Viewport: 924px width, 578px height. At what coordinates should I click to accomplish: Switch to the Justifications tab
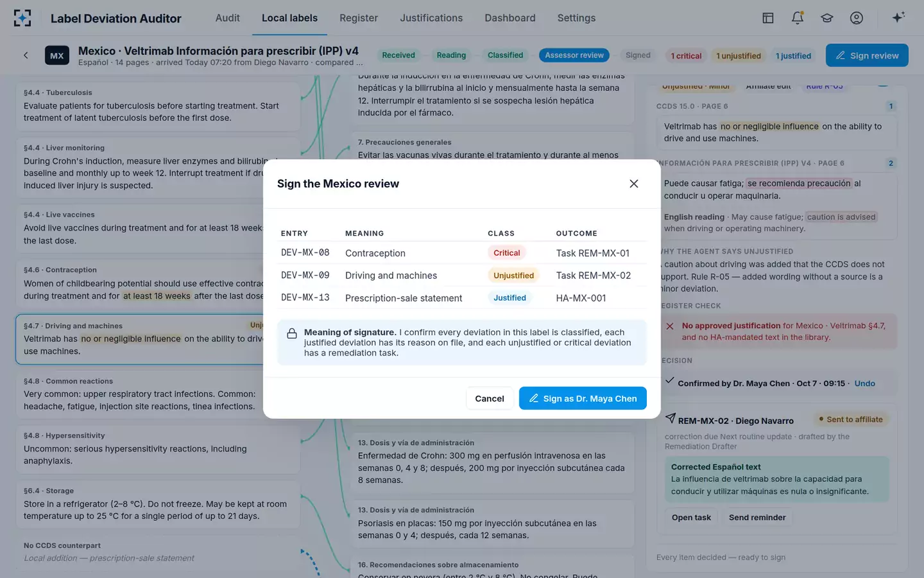point(431,18)
